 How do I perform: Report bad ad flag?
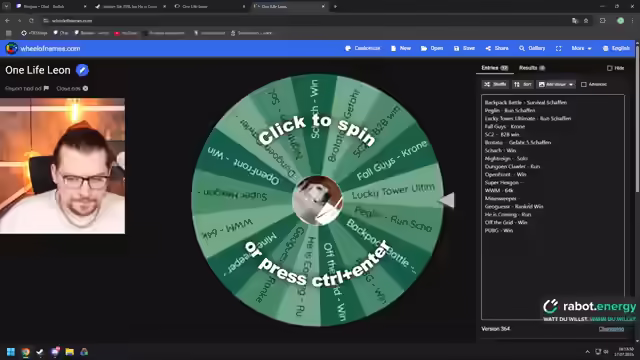27,88
